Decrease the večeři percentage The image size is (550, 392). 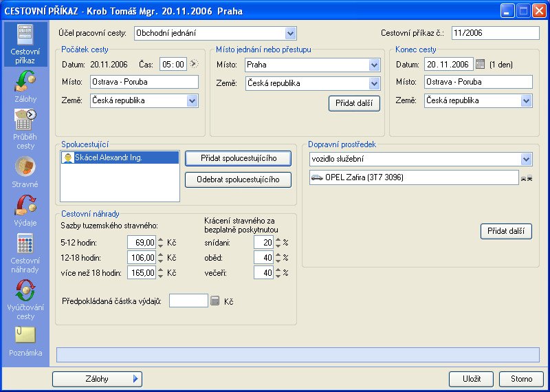pyautogui.click(x=278, y=276)
